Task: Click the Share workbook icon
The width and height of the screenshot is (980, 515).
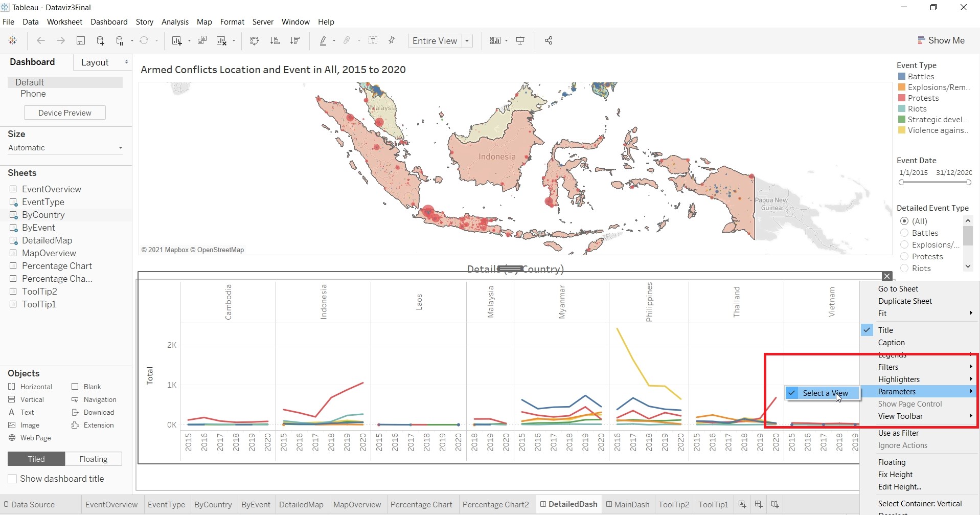Action: pyautogui.click(x=549, y=41)
